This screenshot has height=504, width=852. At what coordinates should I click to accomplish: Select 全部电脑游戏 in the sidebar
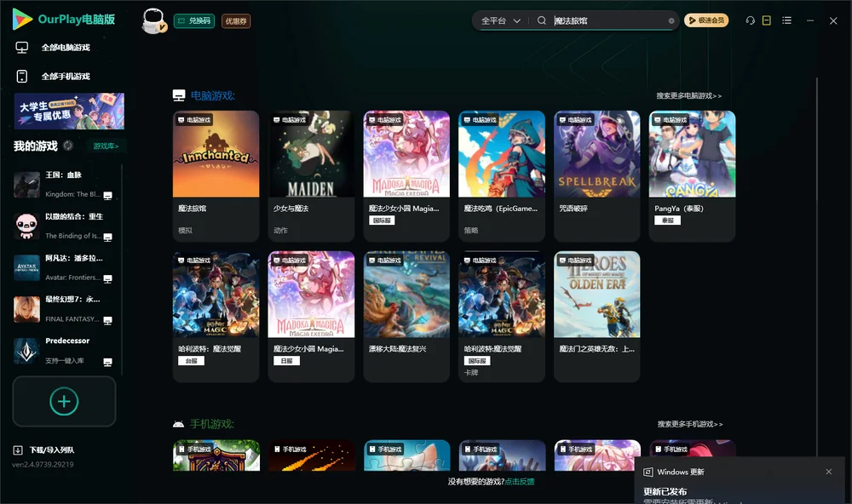point(66,48)
